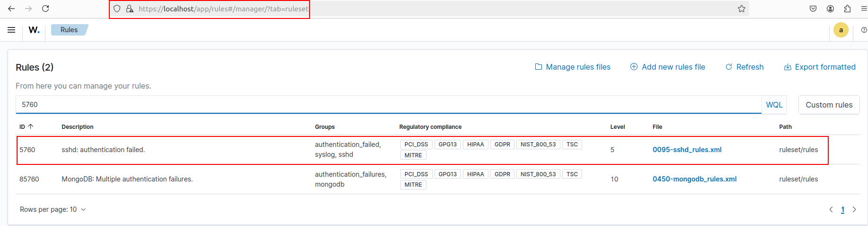The image size is (868, 226).
Task: Click the Wazuh W. logo
Action: coord(34,30)
